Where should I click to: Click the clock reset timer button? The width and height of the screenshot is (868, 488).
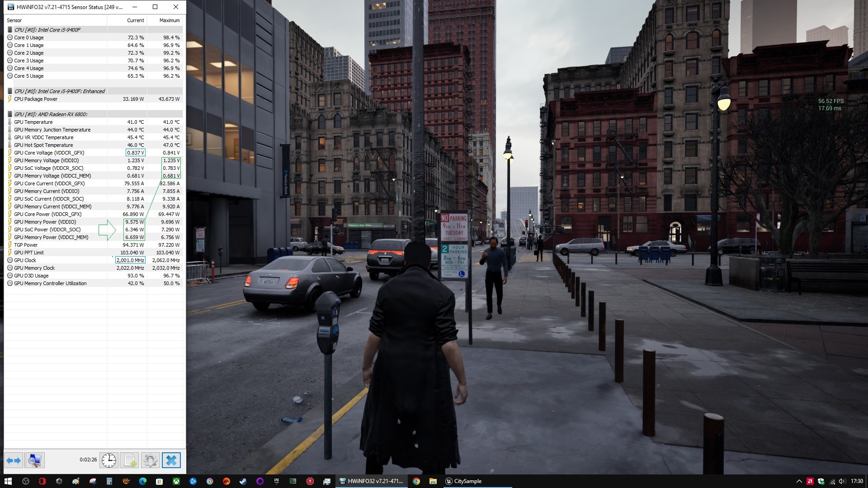point(108,460)
